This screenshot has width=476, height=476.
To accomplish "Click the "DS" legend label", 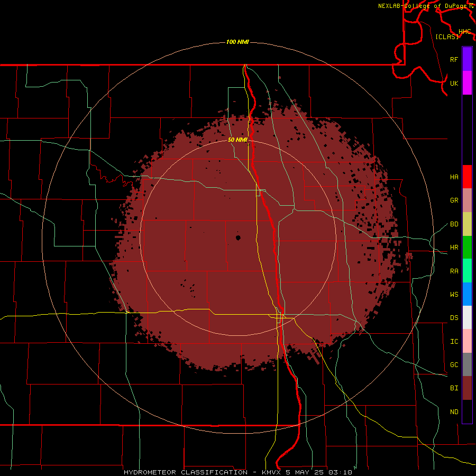I will point(454,318).
